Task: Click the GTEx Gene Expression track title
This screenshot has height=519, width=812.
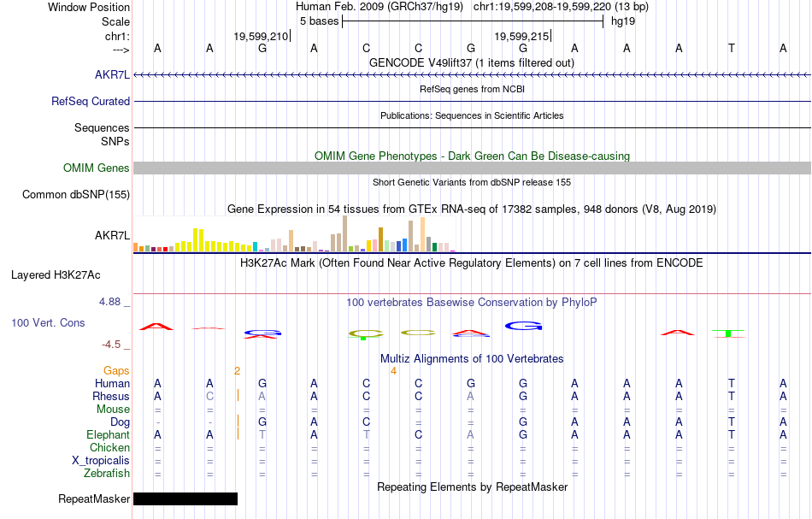Action: click(x=472, y=209)
